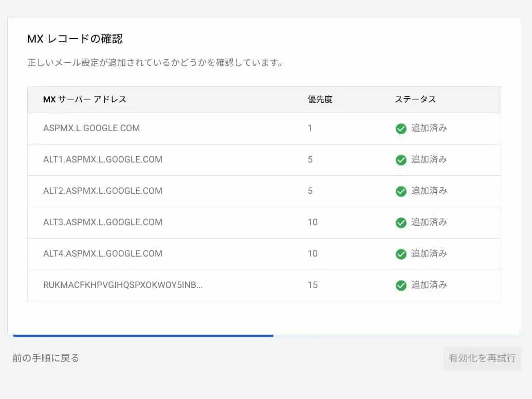Click green checkmark icon in ALT1.ASPMX.L.GOOGLE.COM row
Image resolution: width=532 pixels, height=399 pixels.
(401, 160)
